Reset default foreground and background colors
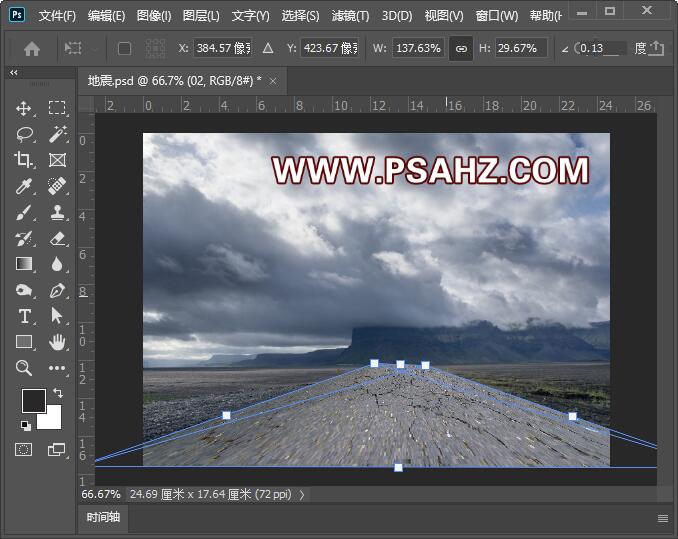 pyautogui.click(x=26, y=426)
